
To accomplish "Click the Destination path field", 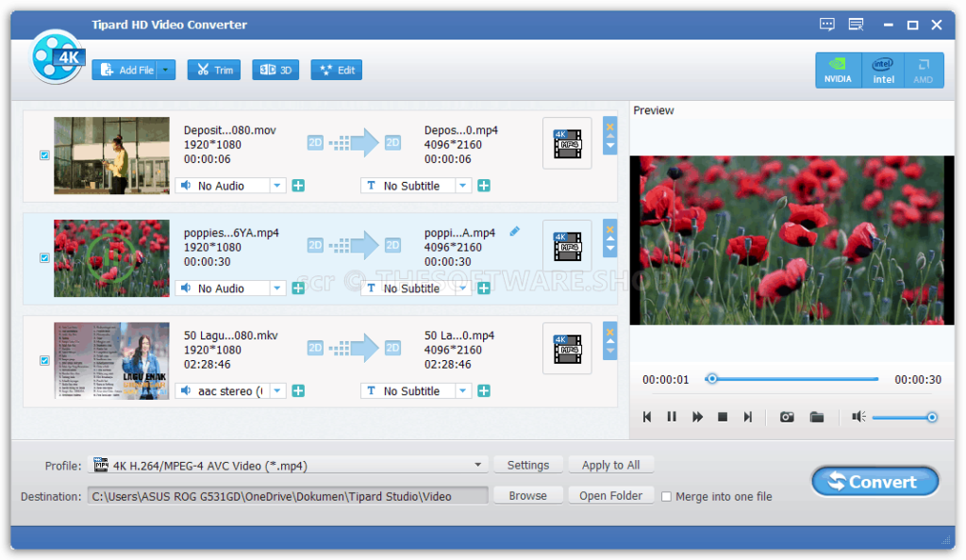I will 289,496.
